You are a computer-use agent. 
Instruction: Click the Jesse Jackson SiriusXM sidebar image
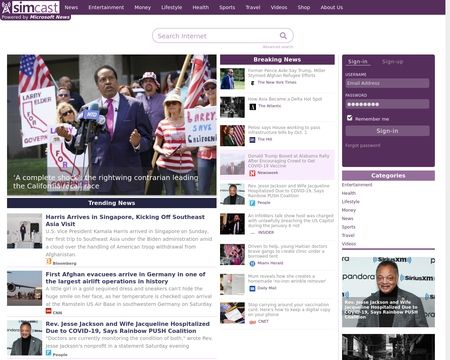tap(388, 292)
